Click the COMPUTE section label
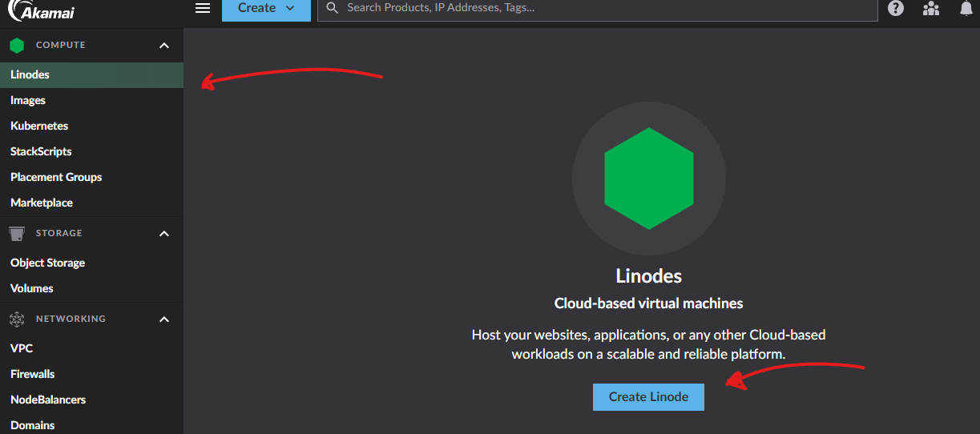The image size is (980, 434). click(x=61, y=46)
